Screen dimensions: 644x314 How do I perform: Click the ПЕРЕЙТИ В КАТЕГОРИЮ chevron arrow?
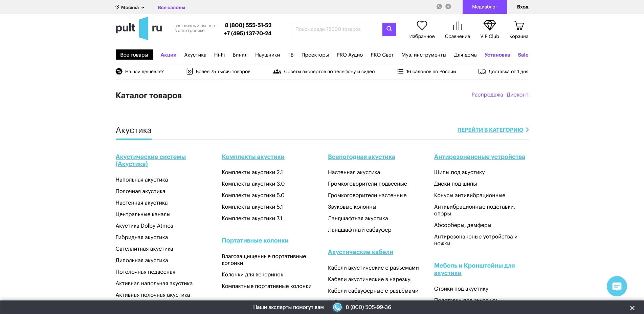[x=527, y=130]
